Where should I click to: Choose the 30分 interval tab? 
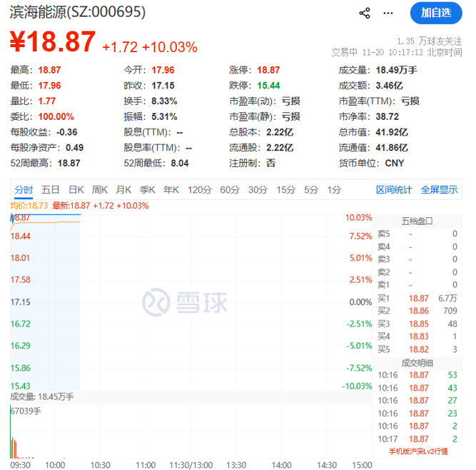tap(258, 189)
